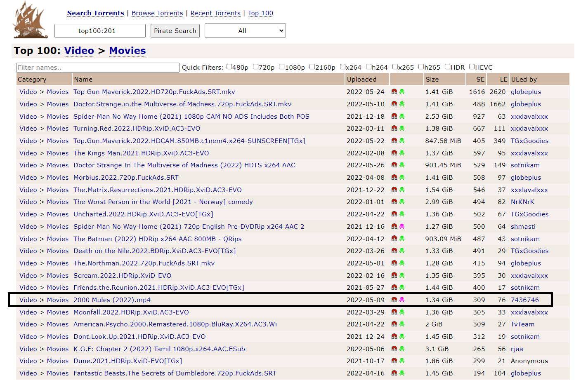The width and height of the screenshot is (588, 380).
Task: Open Search Torrents navigation link
Action: 96,13
